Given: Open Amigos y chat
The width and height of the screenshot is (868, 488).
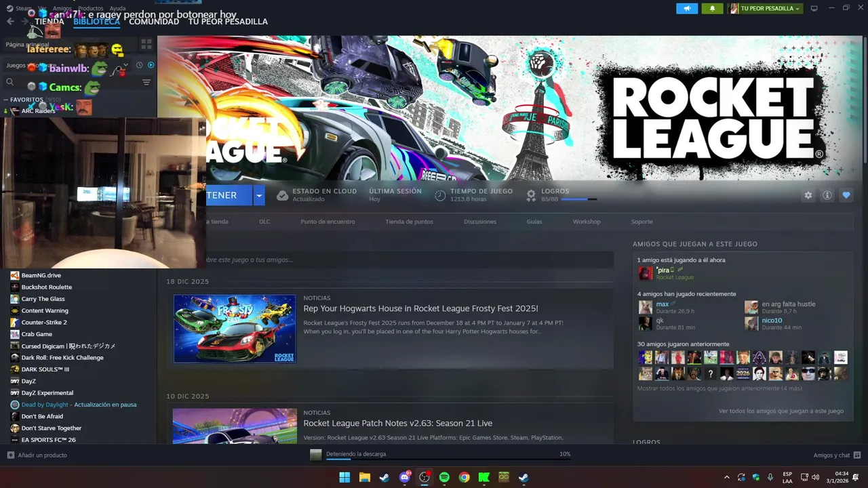Looking at the screenshot, I should (837, 455).
